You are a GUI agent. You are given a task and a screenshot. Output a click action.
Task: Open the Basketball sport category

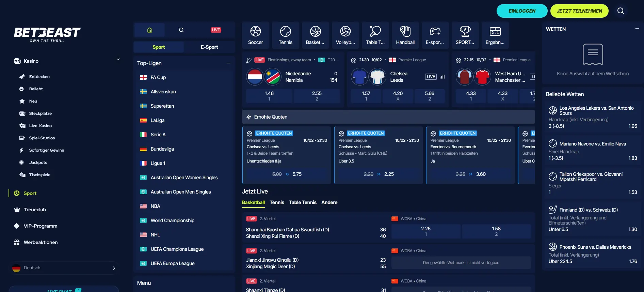tap(315, 35)
